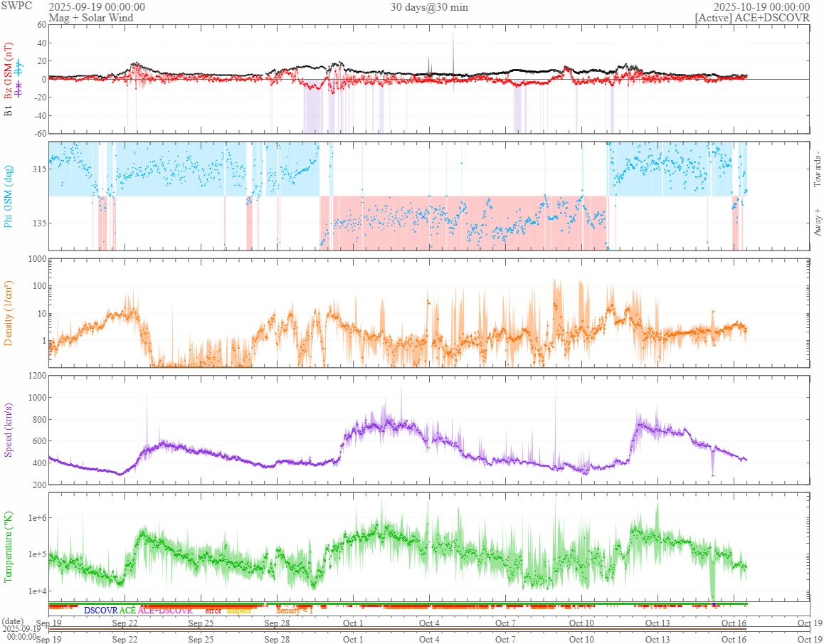Click the 'Temperature (°K)' axis label
824x644 pixels.
(x=8, y=547)
